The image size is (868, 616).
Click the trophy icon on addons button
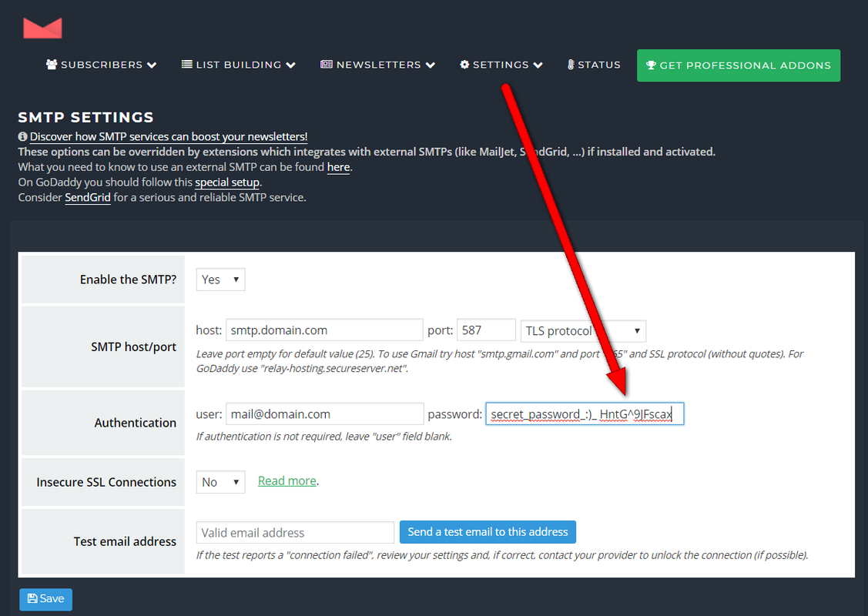click(x=651, y=65)
